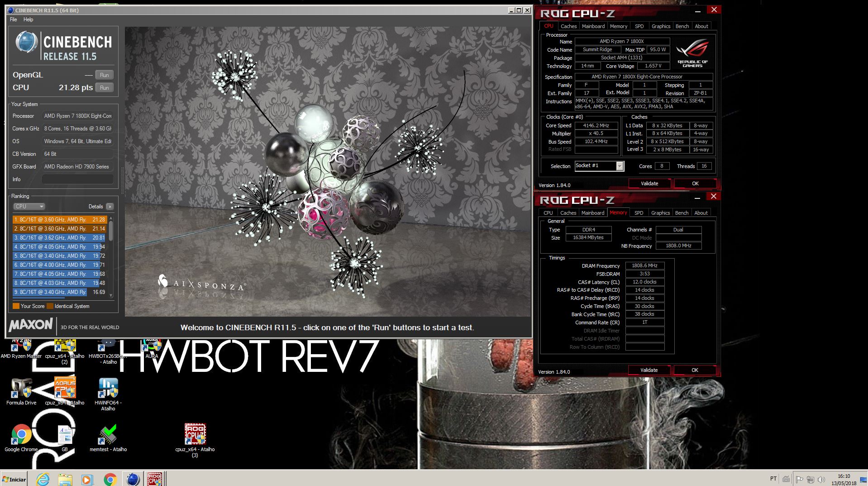The height and width of the screenshot is (486, 868).
Task: Open HWiNFO64 desktop shortcut
Action: point(108,394)
